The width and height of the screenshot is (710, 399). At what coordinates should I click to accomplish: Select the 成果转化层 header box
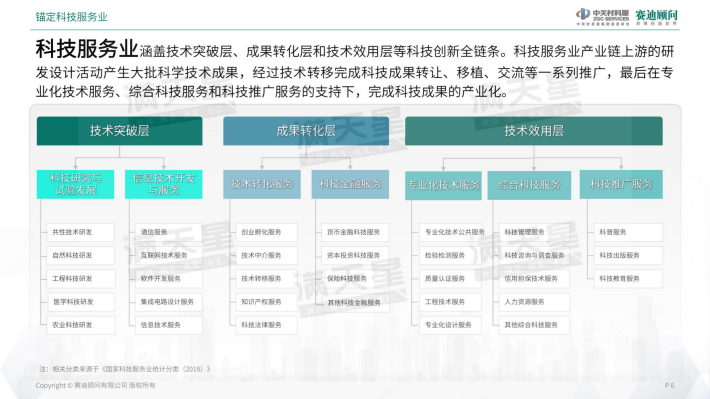(306, 131)
